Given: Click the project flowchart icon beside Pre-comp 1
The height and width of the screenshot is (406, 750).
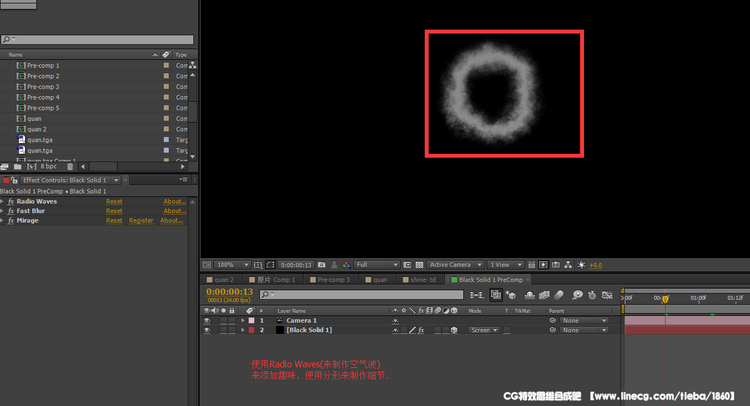Looking at the screenshot, I should [192, 65].
